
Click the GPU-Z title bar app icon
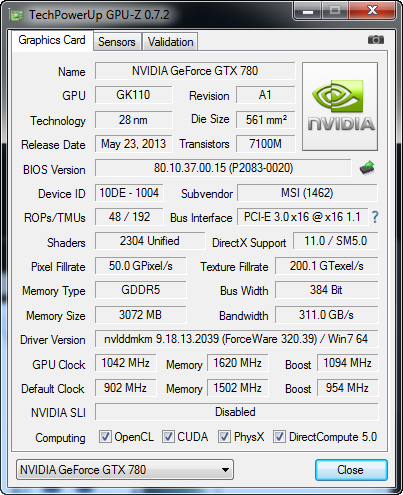click(x=17, y=15)
